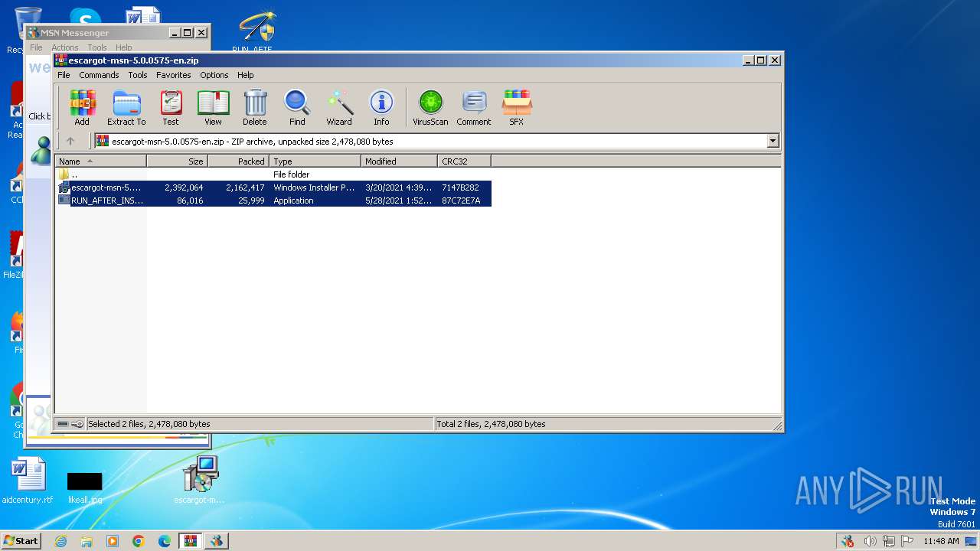This screenshot has width=980, height=551.
Task: Open Internet Explorer from the taskbar
Action: (x=60, y=541)
